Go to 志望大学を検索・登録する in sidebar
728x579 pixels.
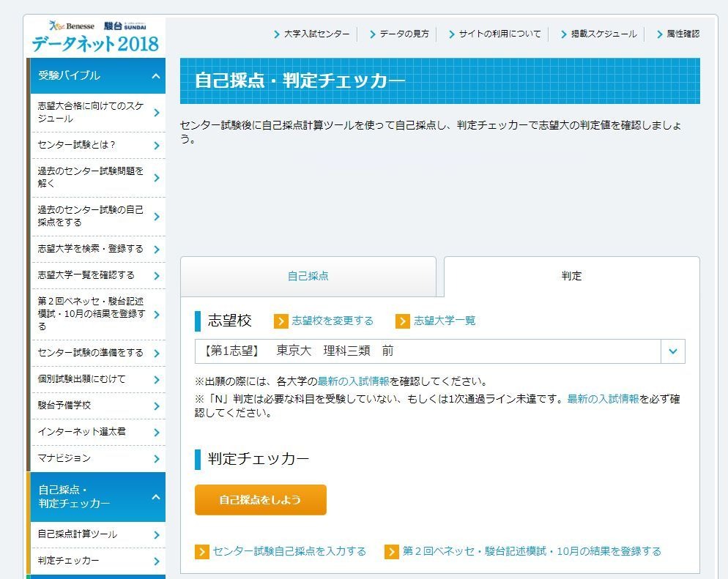[91, 249]
